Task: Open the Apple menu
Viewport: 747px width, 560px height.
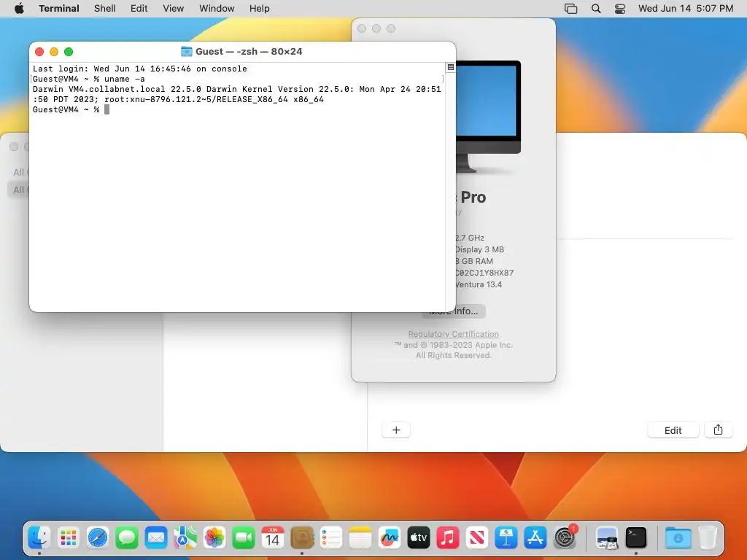Action: (19, 9)
